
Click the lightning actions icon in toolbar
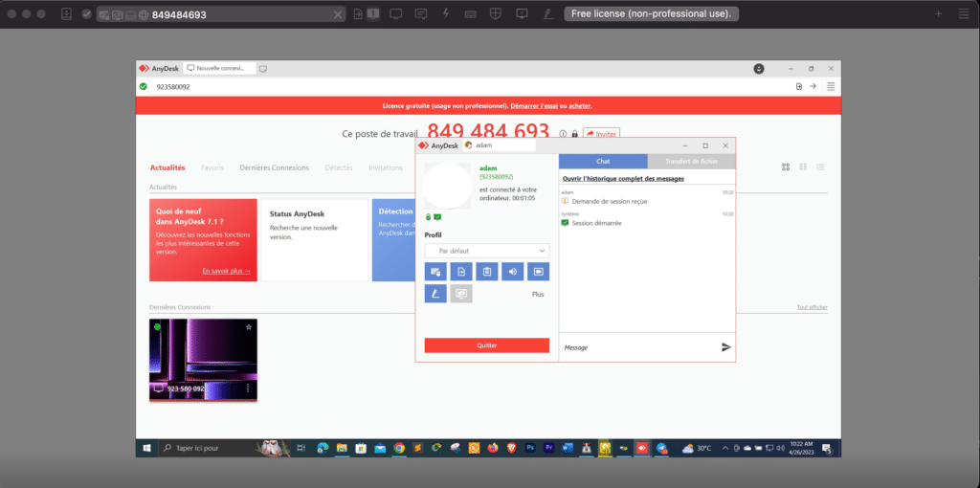pyautogui.click(x=446, y=13)
